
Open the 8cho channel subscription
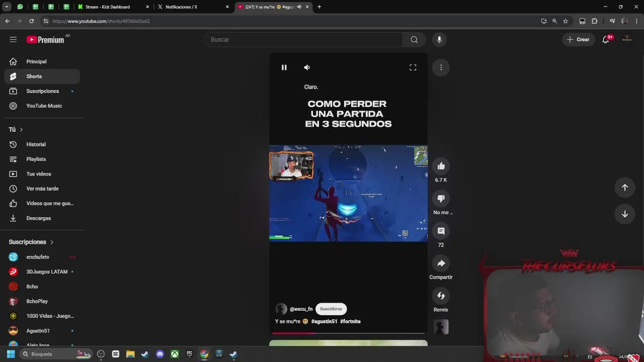click(42, 287)
